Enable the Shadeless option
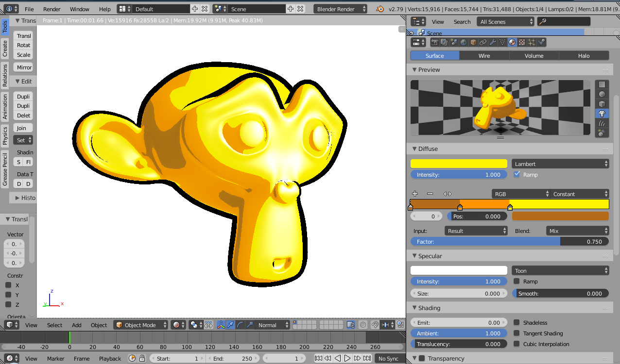The image size is (620, 364). point(517,322)
